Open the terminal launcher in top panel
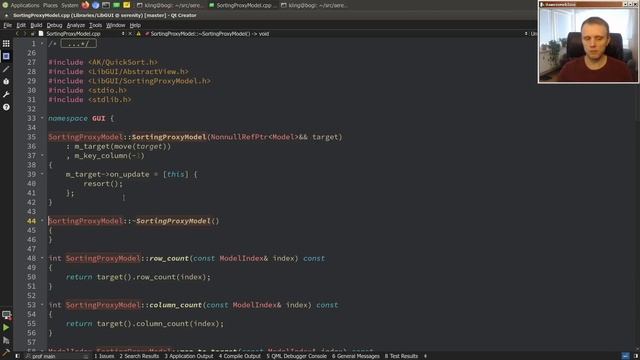 [106, 5]
